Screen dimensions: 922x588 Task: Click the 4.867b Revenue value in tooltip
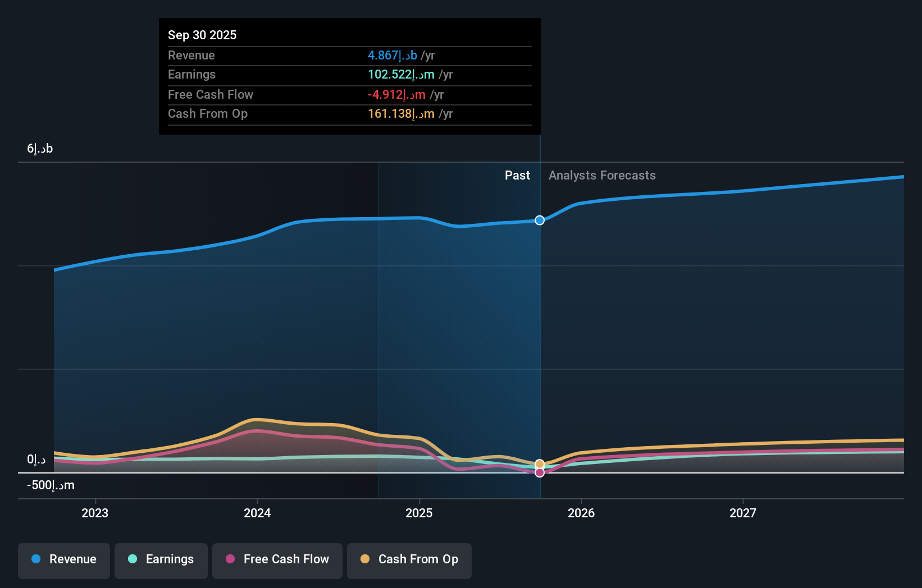(x=391, y=55)
